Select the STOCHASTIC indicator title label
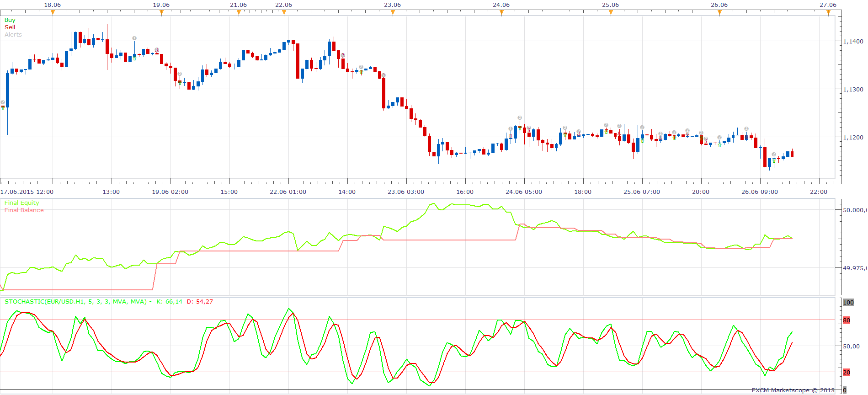 [75, 302]
